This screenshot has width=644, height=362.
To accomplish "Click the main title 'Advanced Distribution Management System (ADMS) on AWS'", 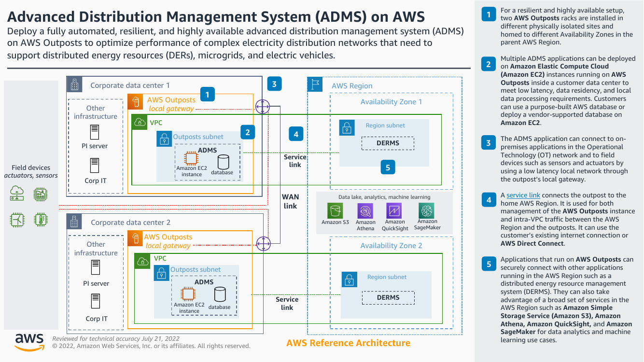I will [x=216, y=16].
